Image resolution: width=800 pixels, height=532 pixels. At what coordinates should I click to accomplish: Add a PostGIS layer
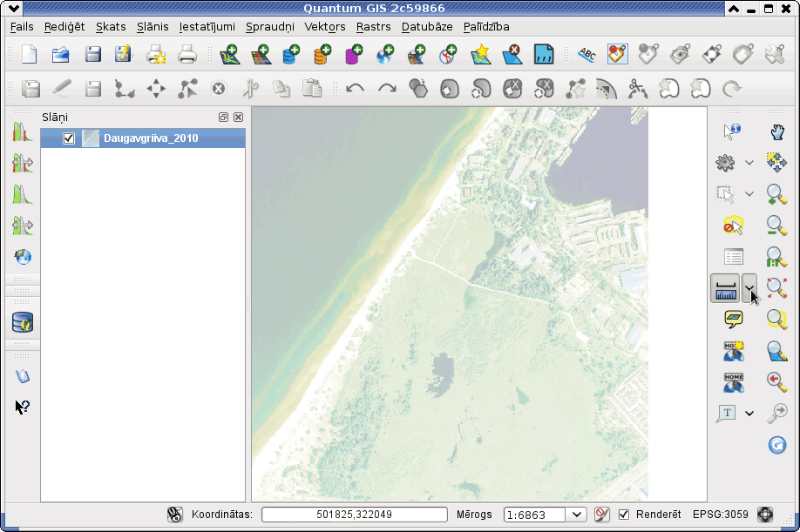[291, 54]
